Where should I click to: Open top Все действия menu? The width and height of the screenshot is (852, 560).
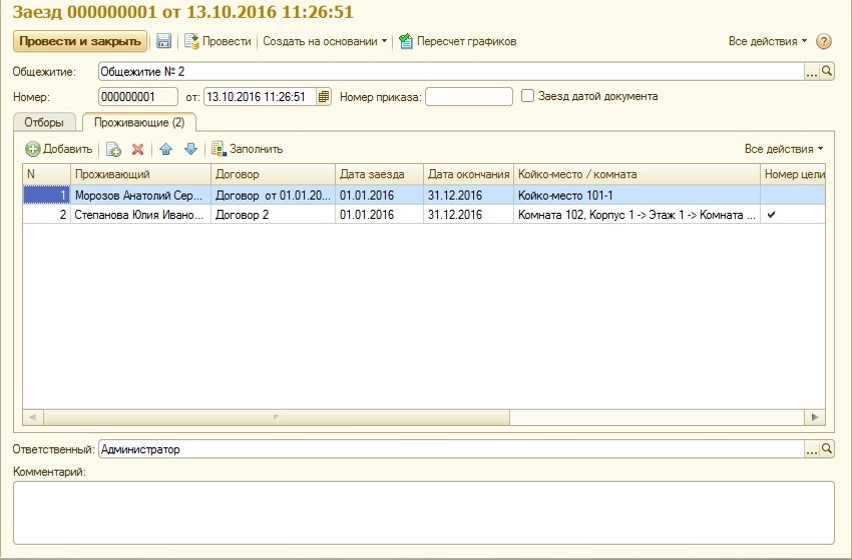[767, 41]
